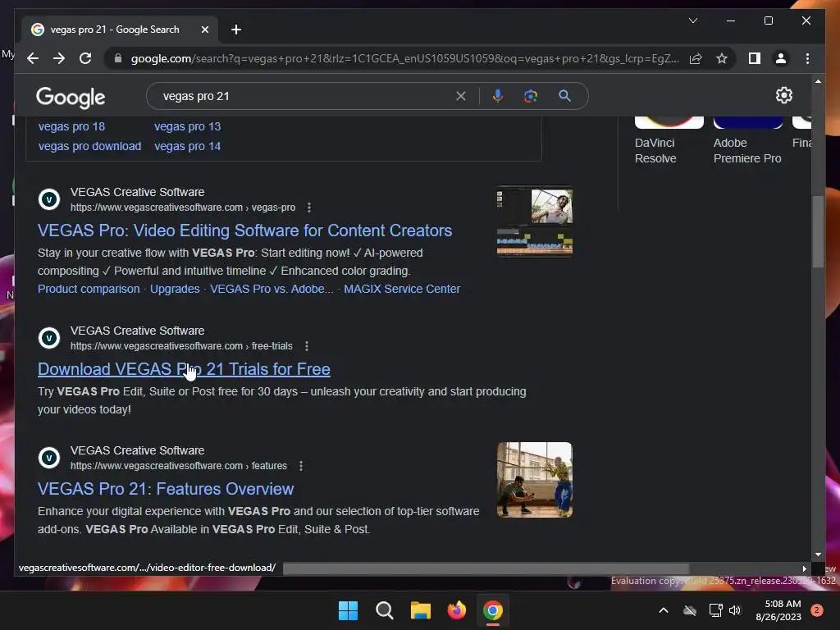
Task: Click vertical scrollbar thumb of page
Action: 818,231
